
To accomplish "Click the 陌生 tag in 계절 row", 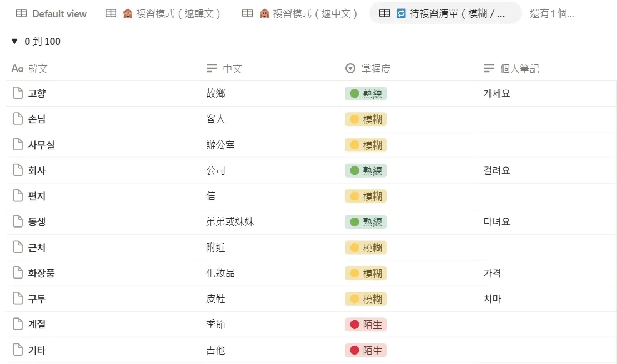I will tap(365, 325).
